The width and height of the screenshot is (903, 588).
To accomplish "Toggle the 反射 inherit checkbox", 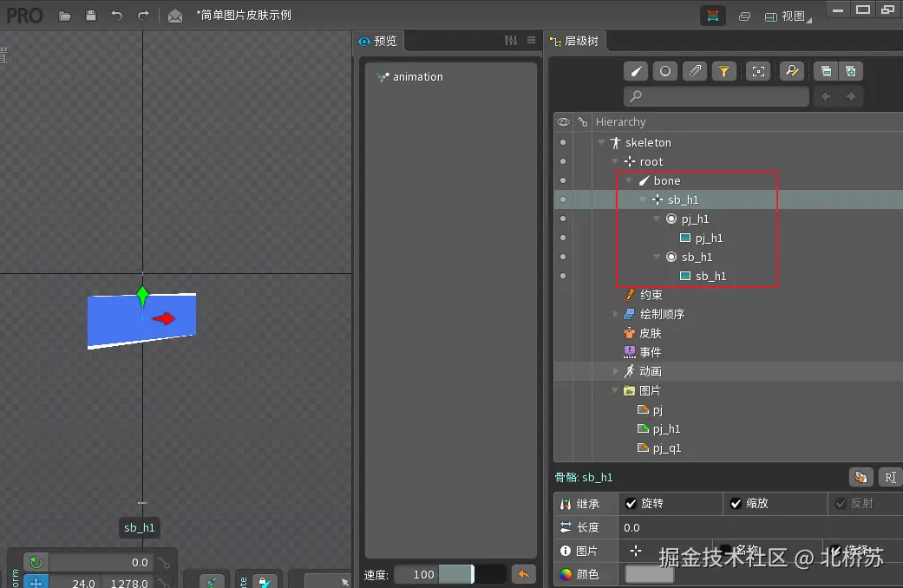I will coord(841,504).
